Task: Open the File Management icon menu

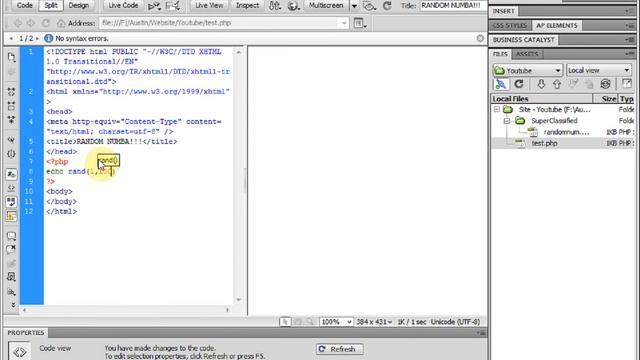Action: (275, 6)
